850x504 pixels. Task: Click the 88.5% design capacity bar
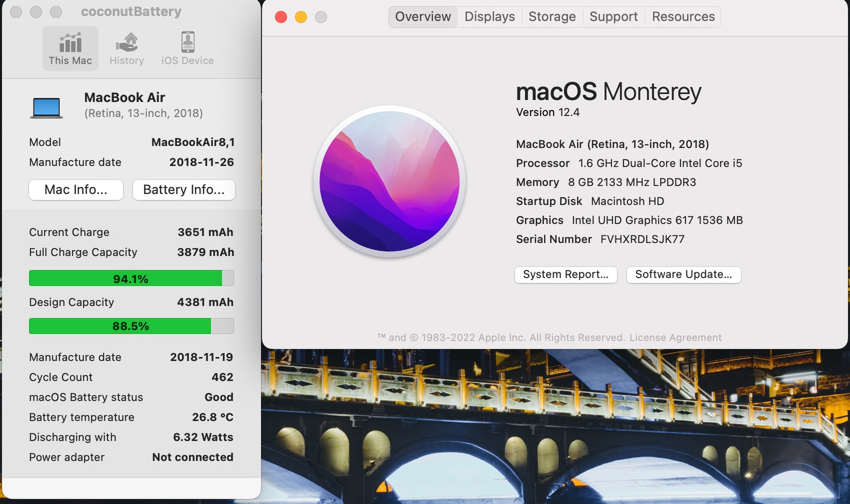click(x=131, y=325)
